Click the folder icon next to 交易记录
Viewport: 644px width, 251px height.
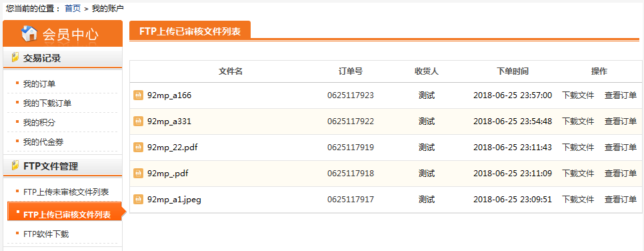(15, 57)
